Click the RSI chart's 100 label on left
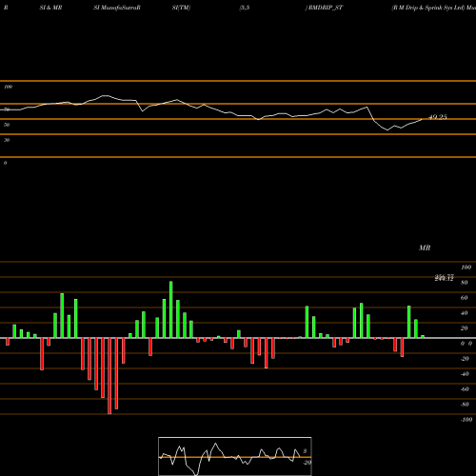Image resolution: width=476 pixels, height=476 pixels. (x=8, y=87)
